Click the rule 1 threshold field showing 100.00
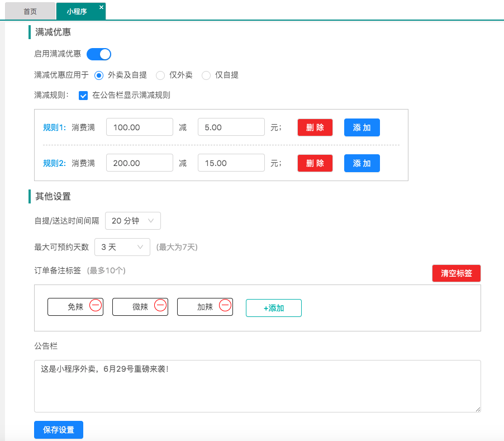This screenshot has width=504, height=441. point(140,127)
